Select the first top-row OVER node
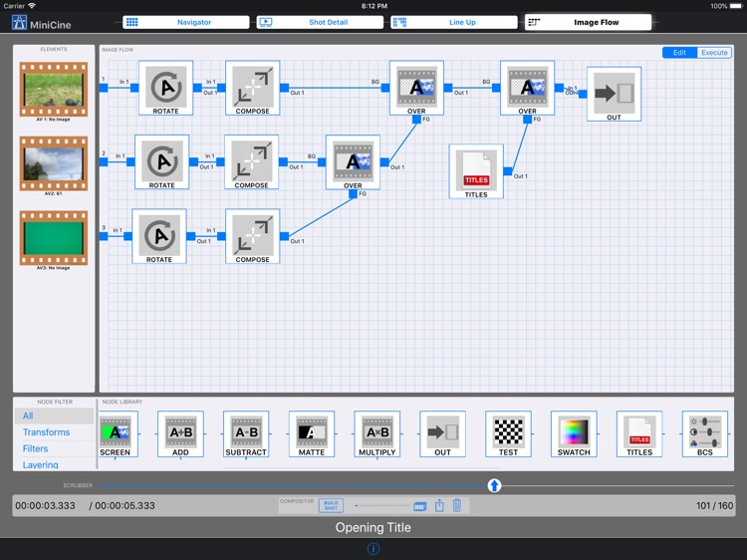The image size is (747, 560). click(x=416, y=88)
